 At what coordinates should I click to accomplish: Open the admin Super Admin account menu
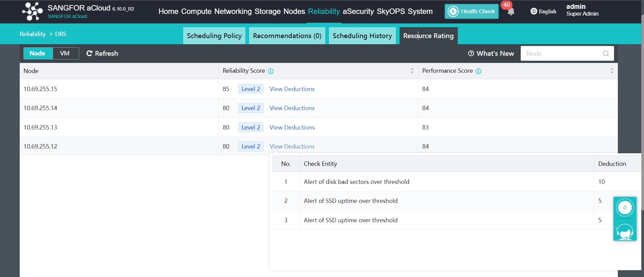tap(582, 10)
